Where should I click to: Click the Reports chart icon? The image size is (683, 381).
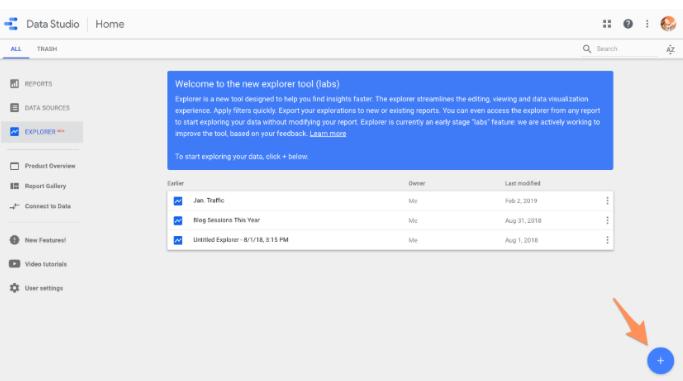coord(14,84)
